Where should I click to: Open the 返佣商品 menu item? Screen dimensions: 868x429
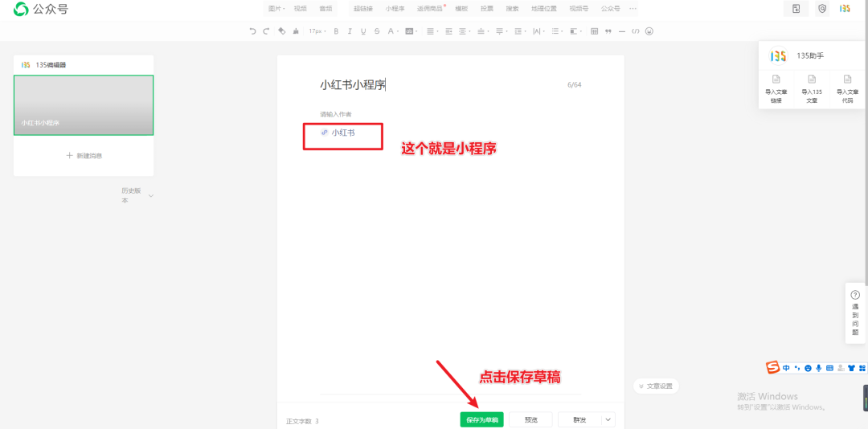pyautogui.click(x=430, y=9)
